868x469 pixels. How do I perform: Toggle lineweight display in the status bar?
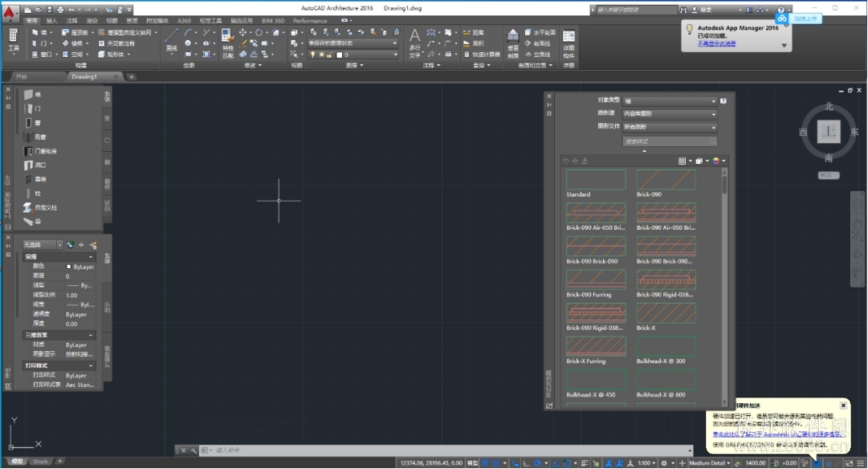coord(585,463)
